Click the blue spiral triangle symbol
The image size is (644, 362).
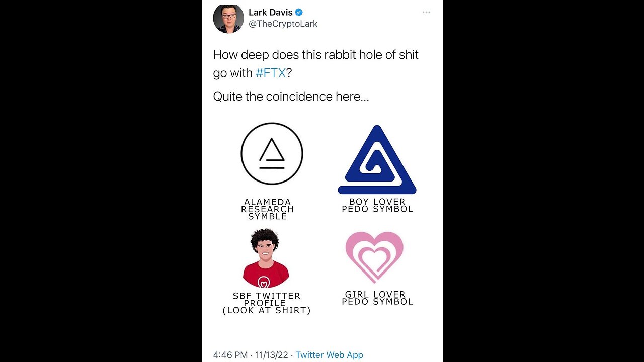pos(377,160)
